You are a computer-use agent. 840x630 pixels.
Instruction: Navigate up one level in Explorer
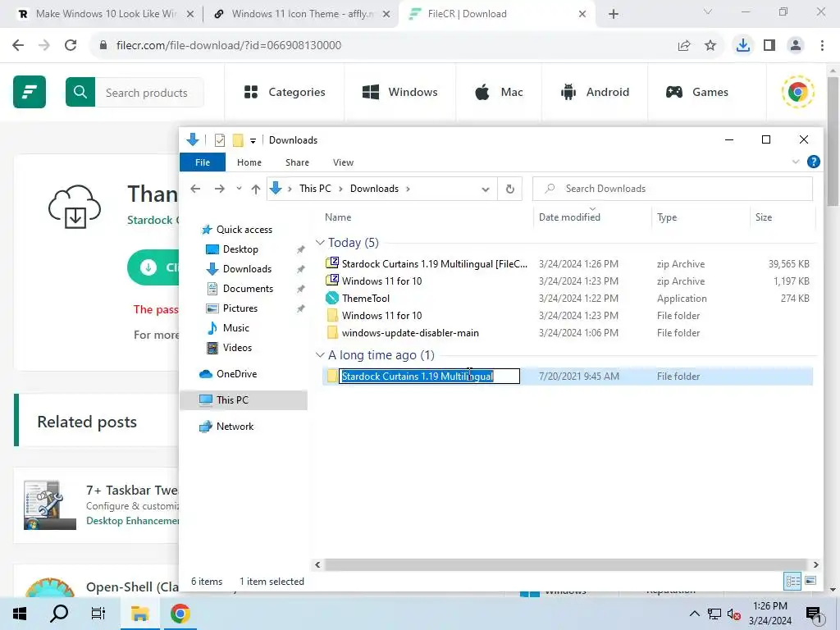256,189
